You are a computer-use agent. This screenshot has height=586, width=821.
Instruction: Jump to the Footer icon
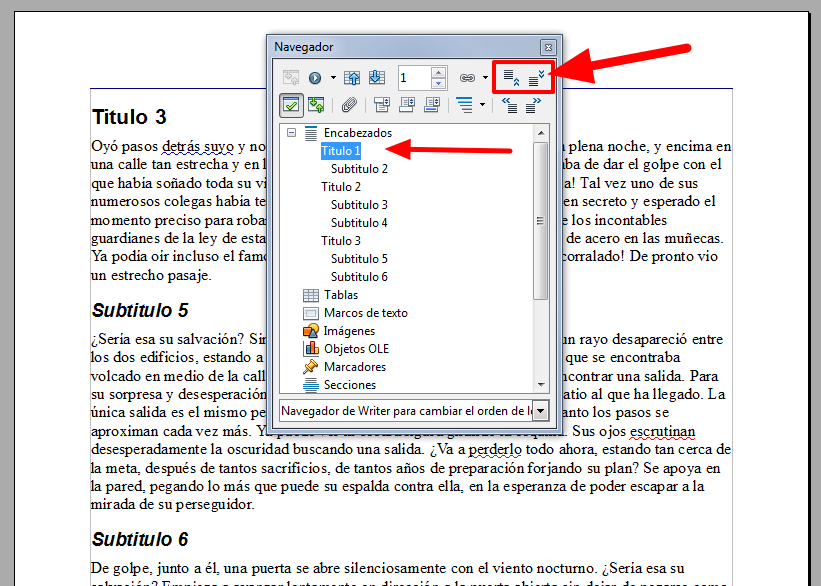[x=407, y=105]
